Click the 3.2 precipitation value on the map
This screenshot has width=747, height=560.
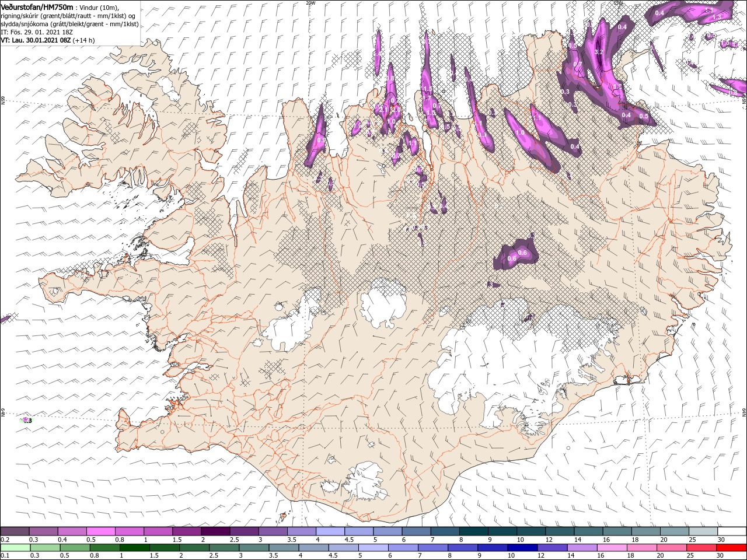599,52
